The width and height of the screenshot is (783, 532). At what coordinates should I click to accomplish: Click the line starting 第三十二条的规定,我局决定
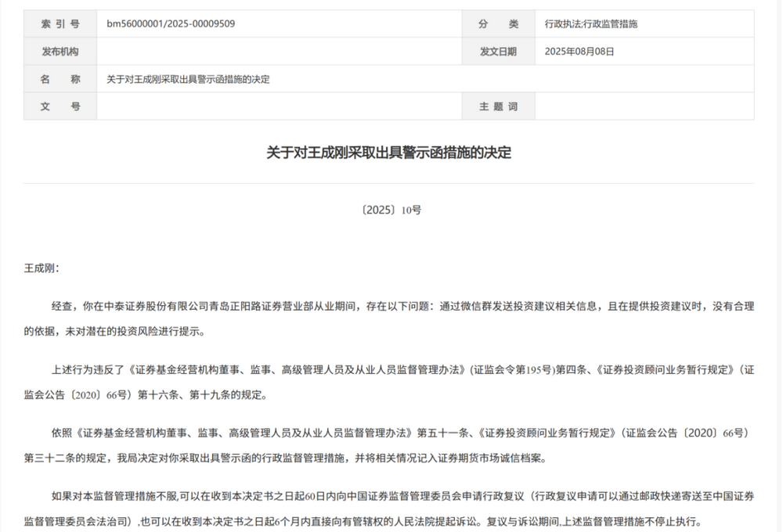[286, 458]
